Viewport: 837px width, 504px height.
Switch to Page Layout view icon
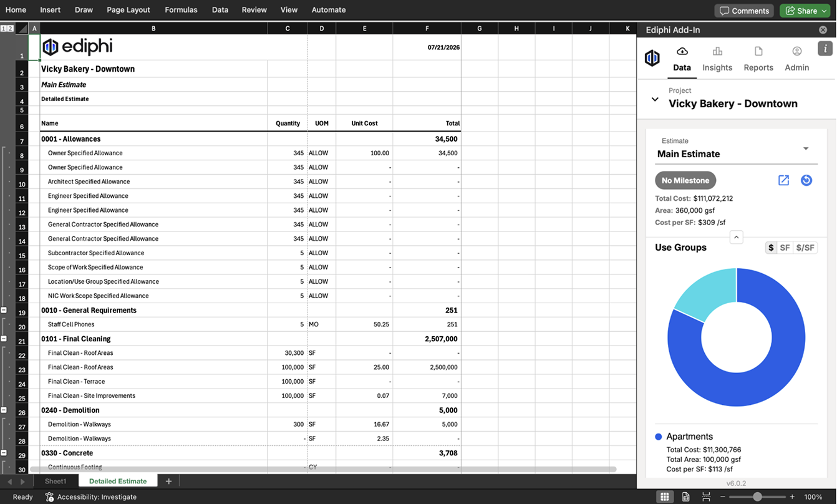(685, 497)
